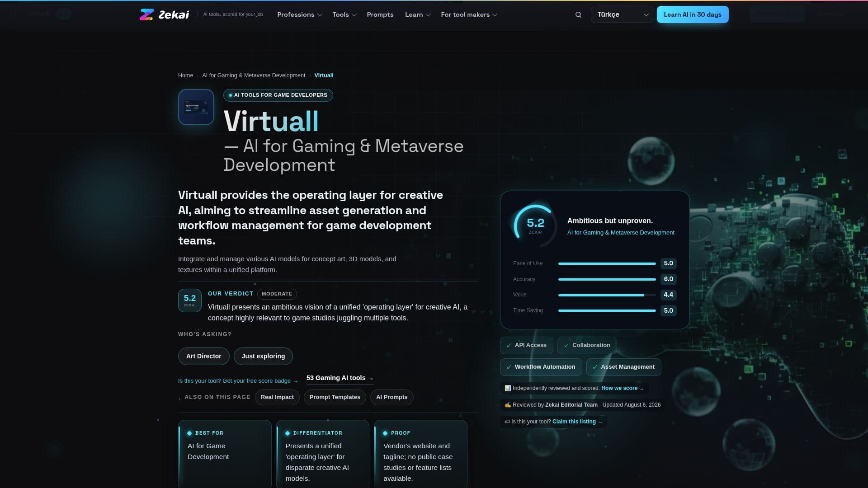This screenshot has width=868, height=488.
Task: Open the Prompts page
Action: point(380,14)
